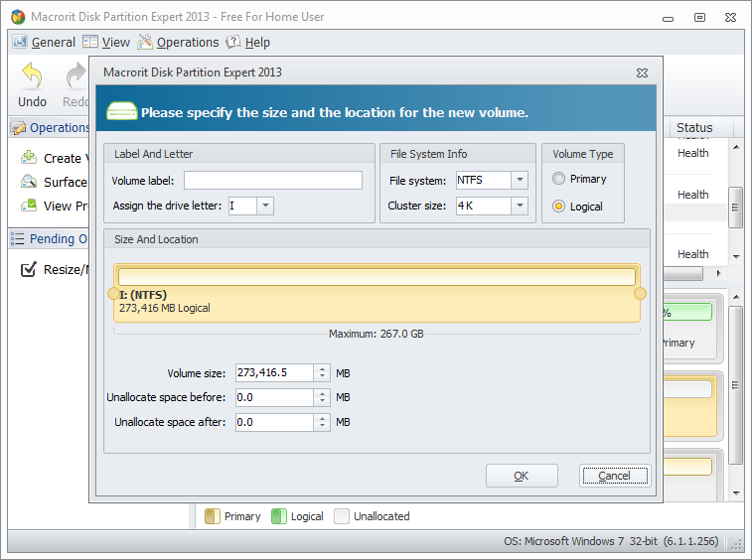Open the drive letter dropdown
Screen dimensions: 752x560
[x=265, y=206]
